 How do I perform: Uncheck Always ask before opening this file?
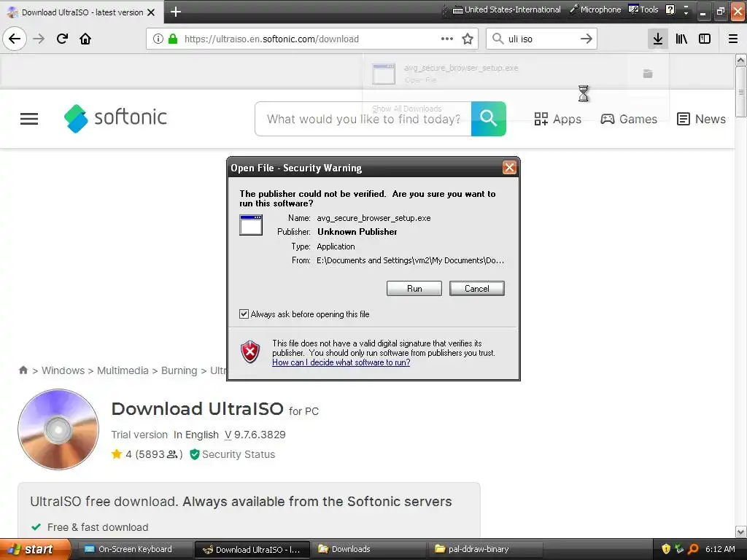[244, 314]
